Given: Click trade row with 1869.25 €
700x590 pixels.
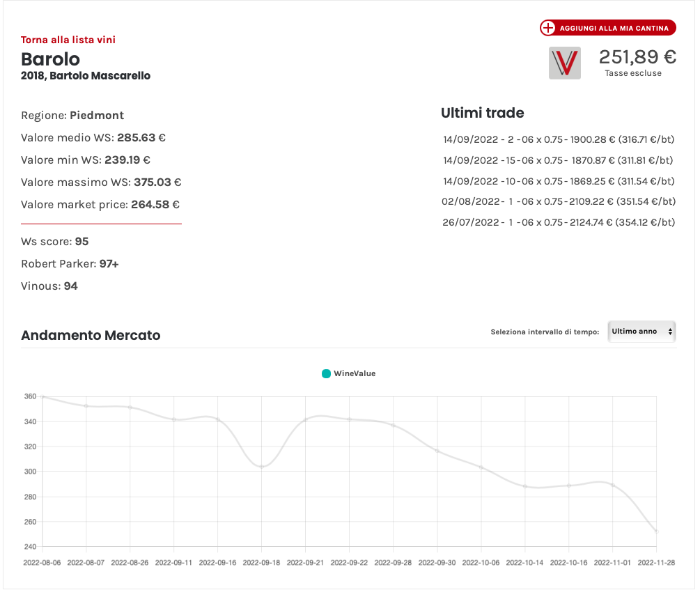Looking at the screenshot, I should tap(559, 181).
